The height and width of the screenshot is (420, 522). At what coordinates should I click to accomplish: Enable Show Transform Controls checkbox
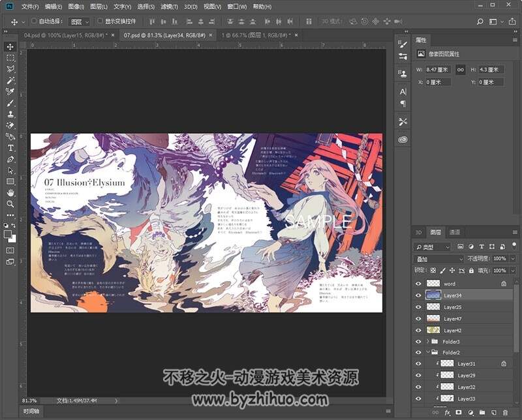100,21
